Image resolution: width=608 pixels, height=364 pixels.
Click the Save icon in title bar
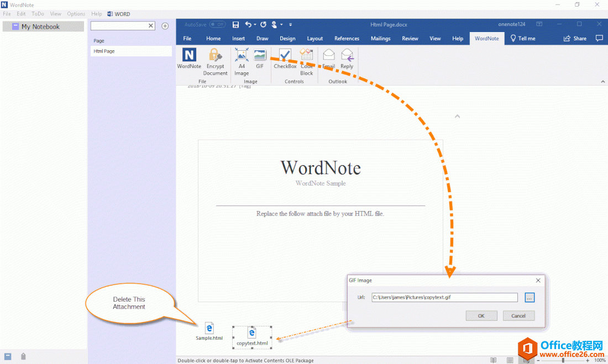coord(236,24)
